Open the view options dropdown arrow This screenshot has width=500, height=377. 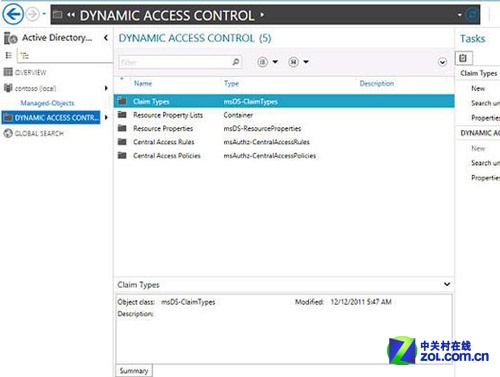tap(275, 62)
